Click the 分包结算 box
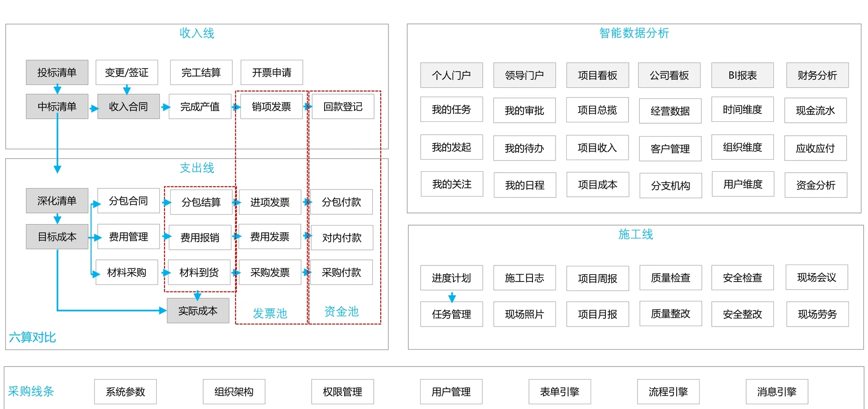Screen dimensions: 868x409 pos(201,202)
